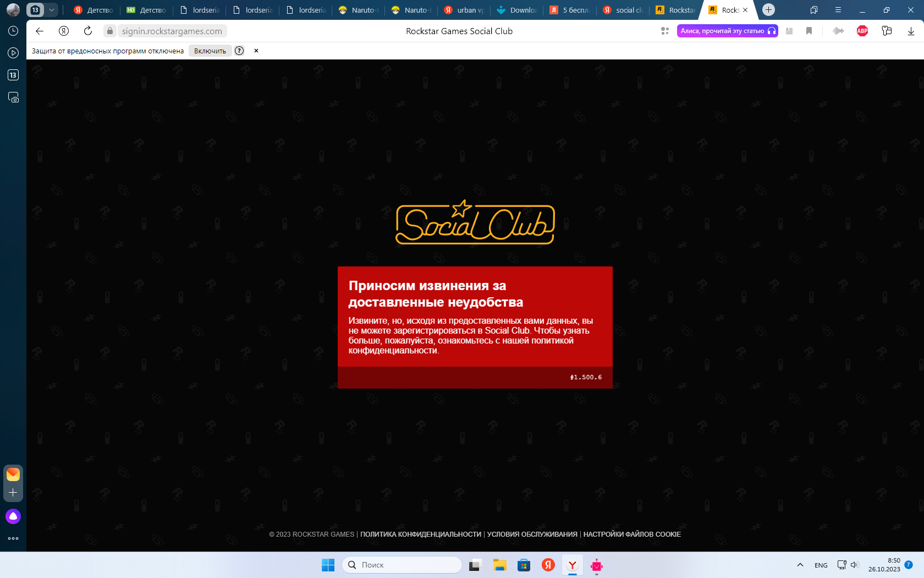Reload the Social Club page
The width and height of the screenshot is (924, 578).
point(88,31)
